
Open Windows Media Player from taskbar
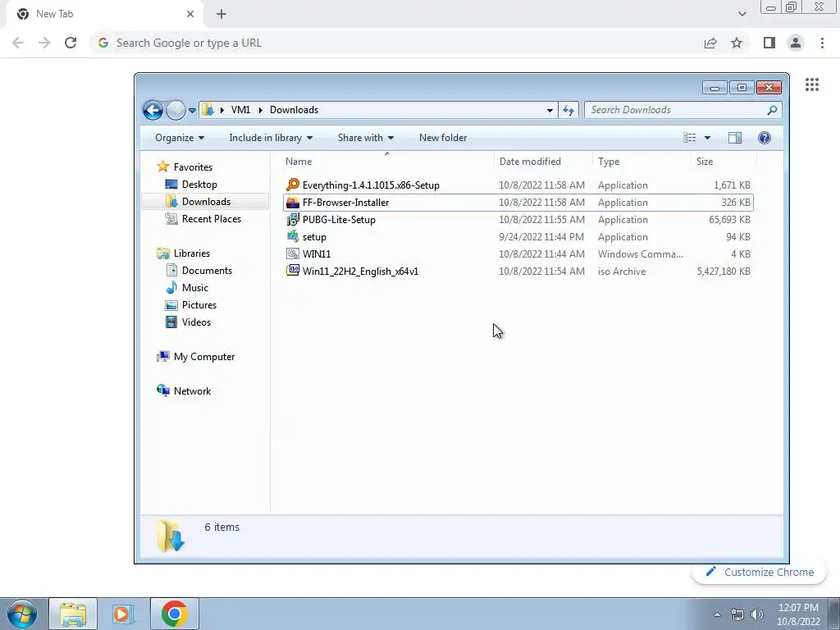click(x=123, y=614)
